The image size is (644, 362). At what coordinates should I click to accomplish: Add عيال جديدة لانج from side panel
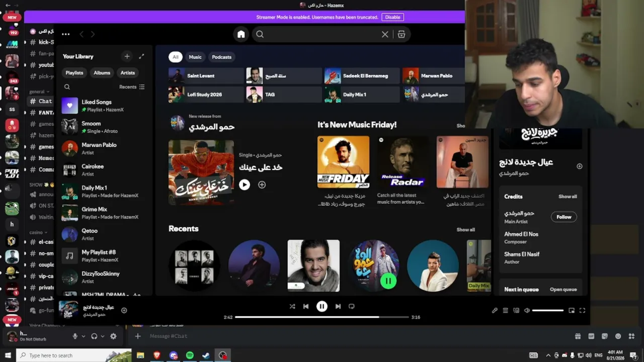click(579, 166)
